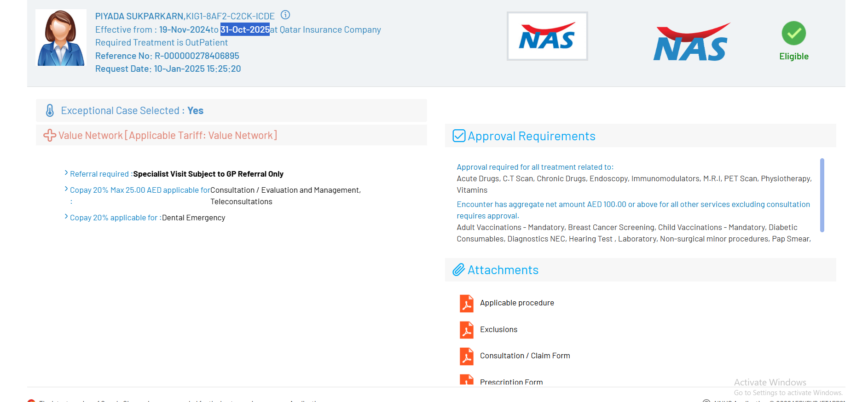Click reference number R-000000278406895
This screenshot has width=868, height=402.
tap(197, 56)
